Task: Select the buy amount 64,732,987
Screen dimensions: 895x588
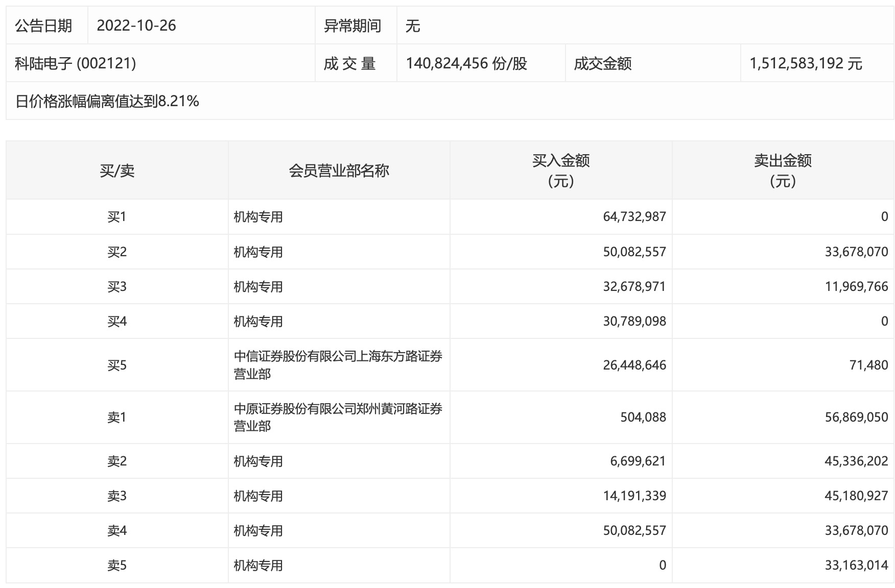Action: (634, 217)
